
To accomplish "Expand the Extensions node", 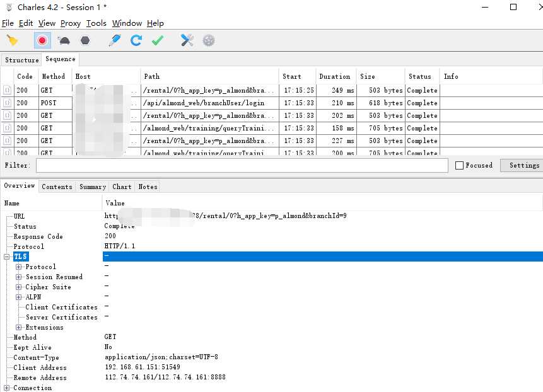I will (19, 327).
